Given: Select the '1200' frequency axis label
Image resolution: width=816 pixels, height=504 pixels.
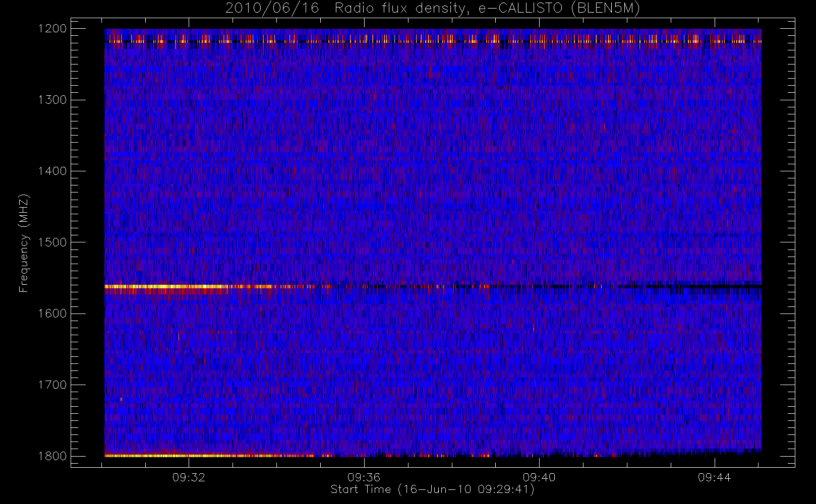Looking at the screenshot, I should pyautogui.click(x=52, y=29).
